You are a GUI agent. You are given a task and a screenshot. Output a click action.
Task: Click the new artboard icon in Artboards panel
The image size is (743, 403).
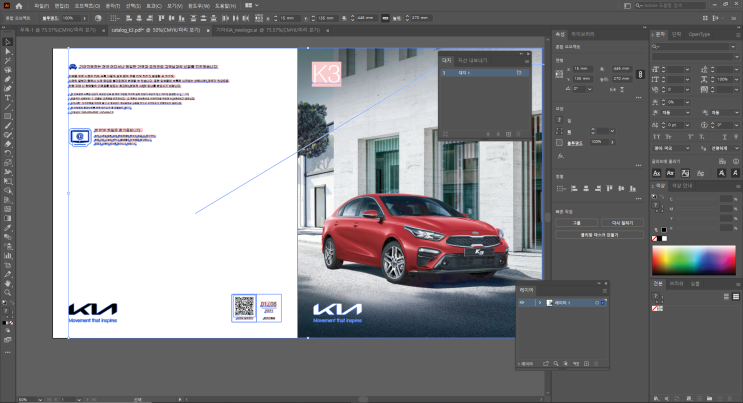(x=508, y=134)
